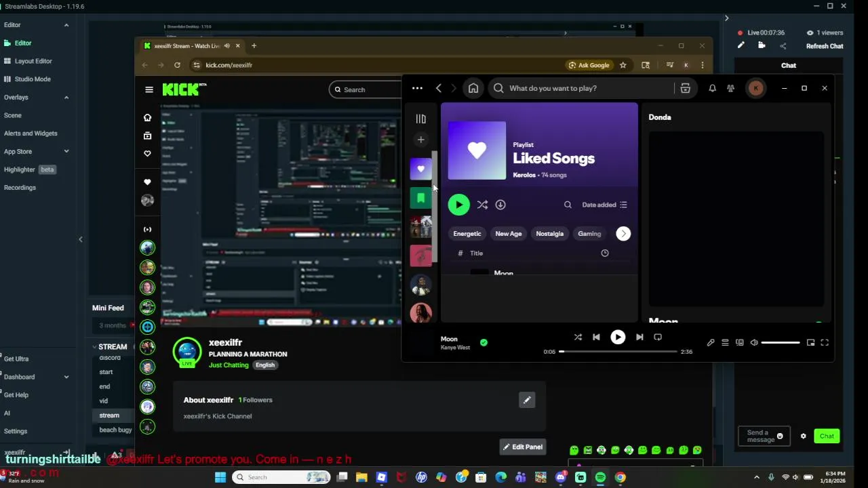The width and height of the screenshot is (868, 488).
Task: Open Just Chatting category link
Action: (229, 365)
